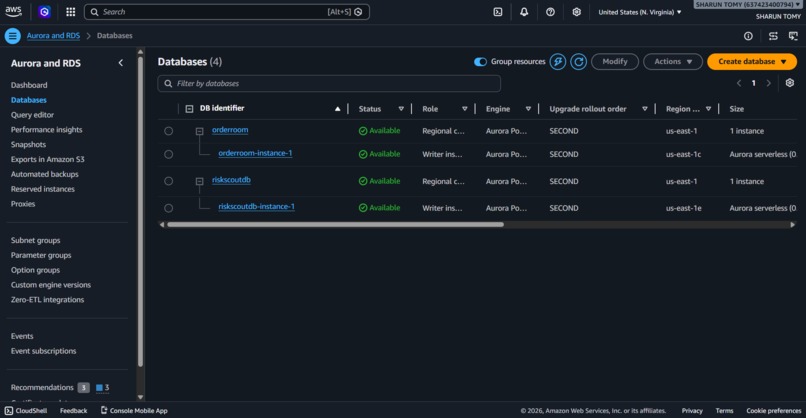Image resolution: width=806 pixels, height=418 pixels.
Task: Sort by Upgrade rollout order arrow
Action: point(645,109)
